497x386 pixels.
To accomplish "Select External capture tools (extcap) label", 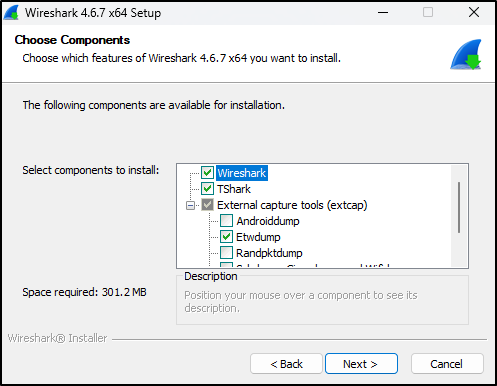I will 292,205.
